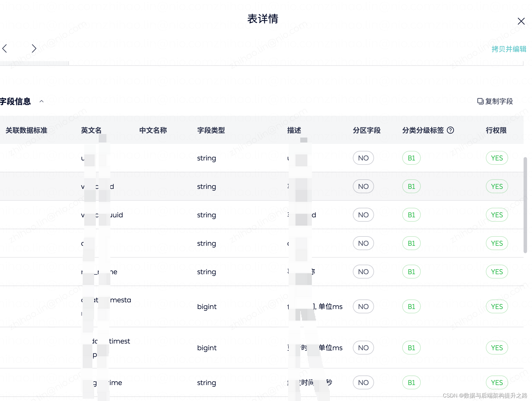Open help icon next to 分类分级标签
The image size is (532, 401).
click(450, 130)
